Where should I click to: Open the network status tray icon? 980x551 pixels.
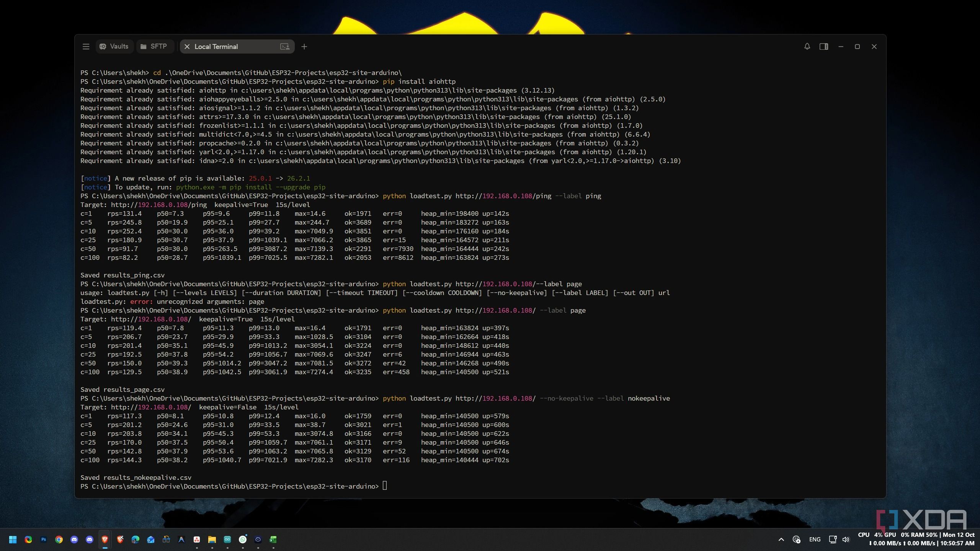832,540
